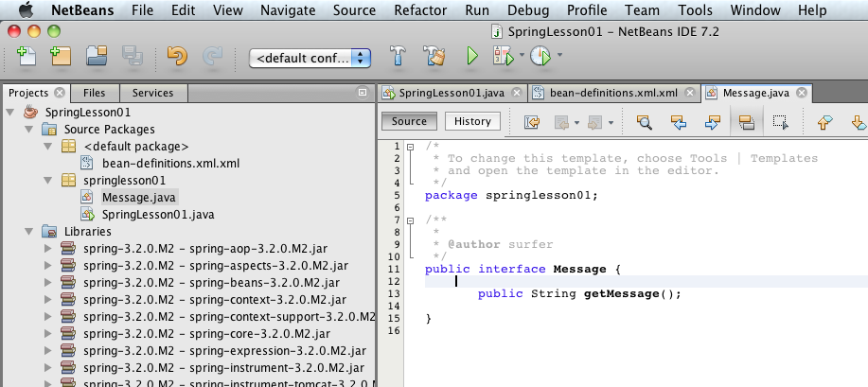Click getMessage method name in editor
This screenshot has height=387, width=868.
click(622, 293)
